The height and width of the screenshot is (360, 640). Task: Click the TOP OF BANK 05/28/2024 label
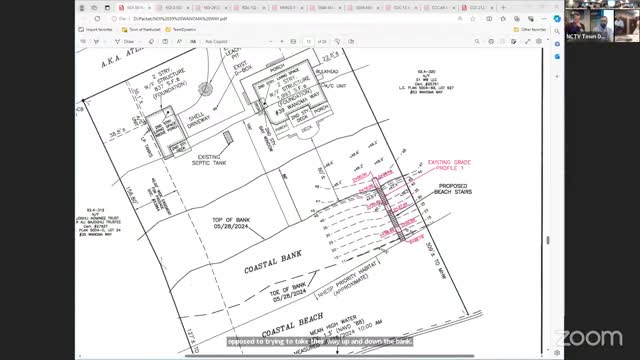pyautogui.click(x=231, y=223)
